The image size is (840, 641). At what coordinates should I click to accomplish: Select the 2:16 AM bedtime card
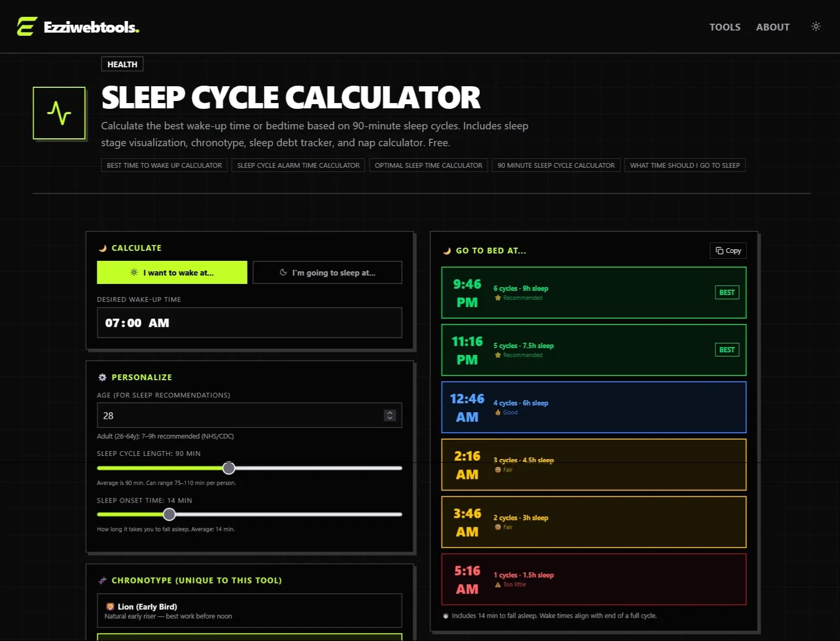point(594,465)
